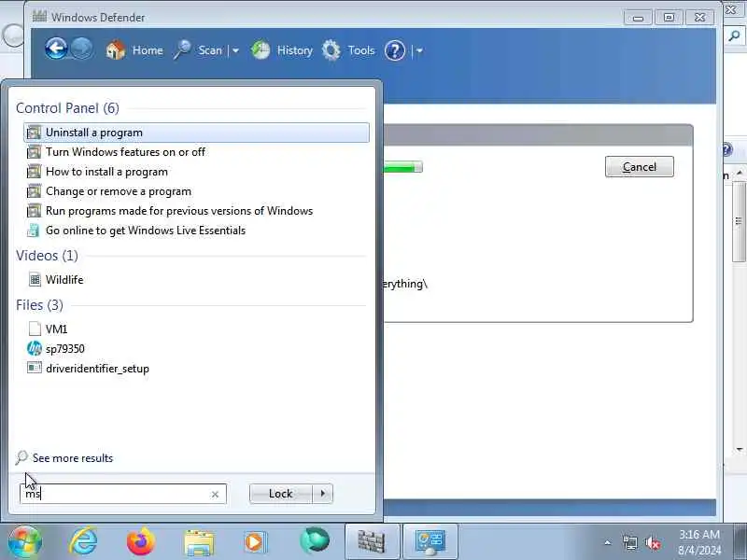Select the History toolbar label
747x560 pixels.
[294, 50]
